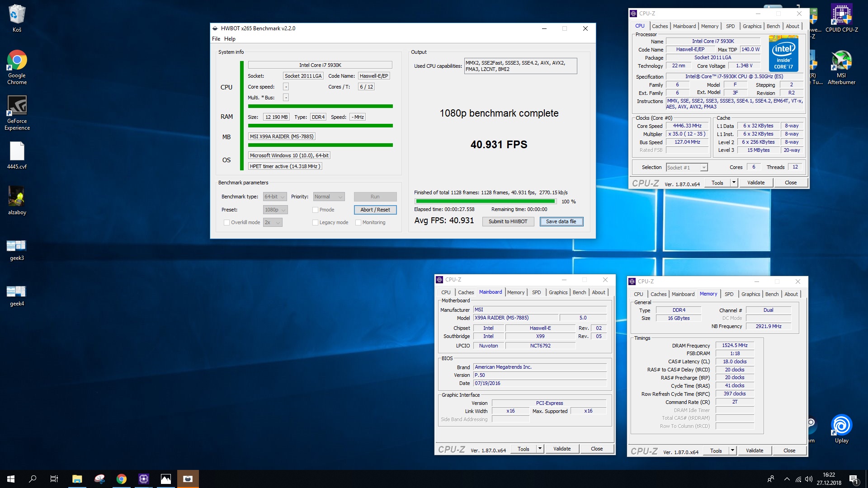Click the BIOS Date 07/19/2016 value
This screenshot has width=868, height=488.
coord(540,383)
